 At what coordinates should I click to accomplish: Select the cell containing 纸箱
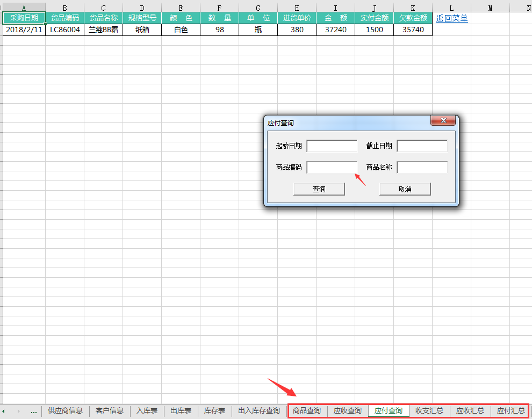pos(142,30)
